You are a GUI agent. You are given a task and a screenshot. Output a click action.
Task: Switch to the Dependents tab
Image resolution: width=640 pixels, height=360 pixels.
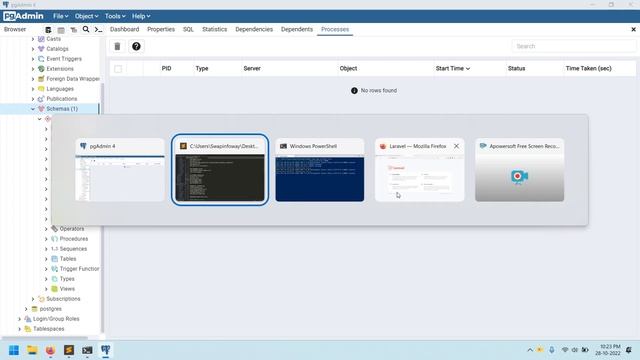[297, 29]
